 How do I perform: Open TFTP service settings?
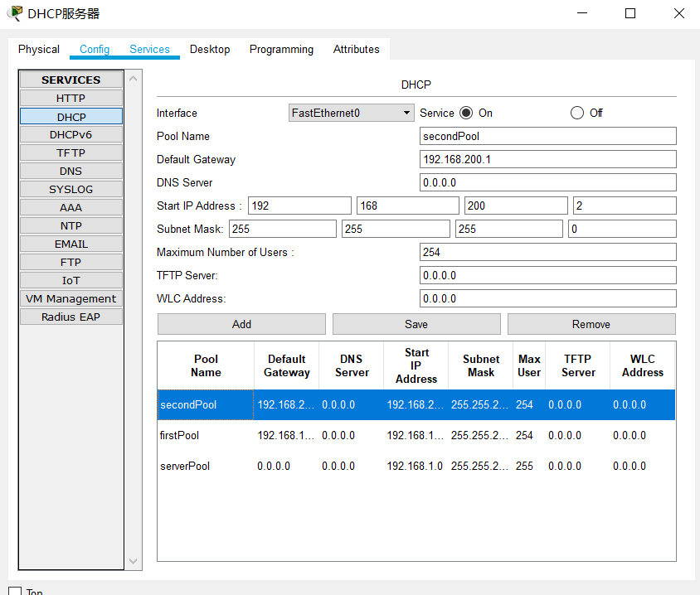pos(71,153)
